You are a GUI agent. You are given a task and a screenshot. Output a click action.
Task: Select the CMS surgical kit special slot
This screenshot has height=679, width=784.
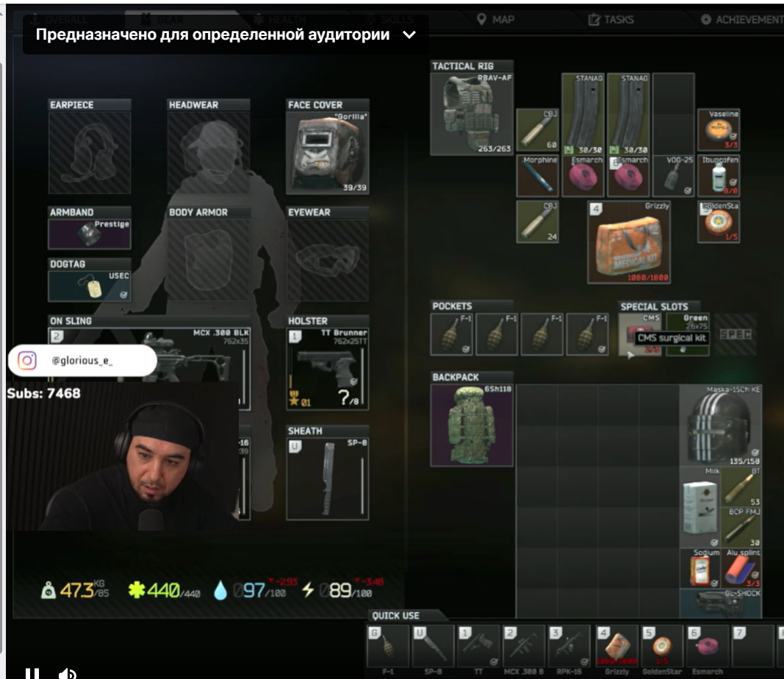tap(639, 334)
